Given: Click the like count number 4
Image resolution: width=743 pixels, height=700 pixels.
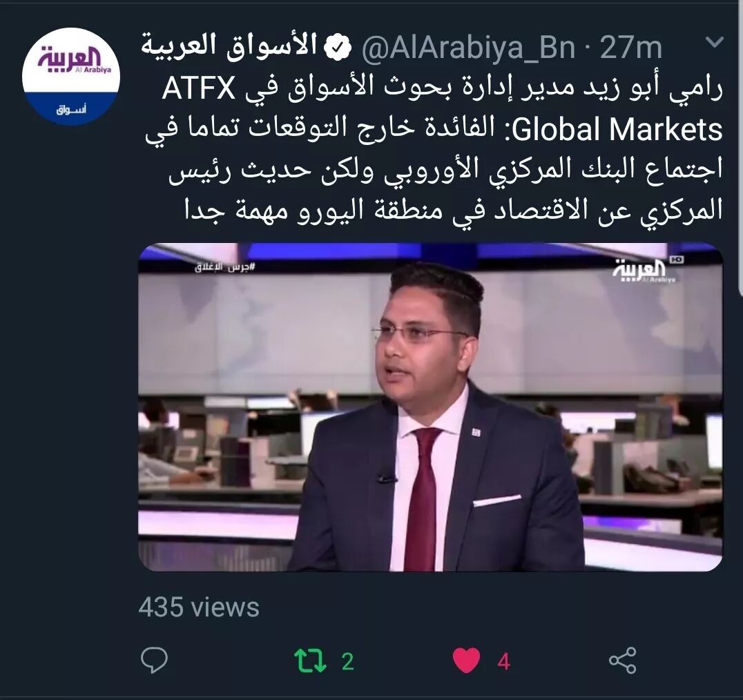Looking at the screenshot, I should tap(503, 661).
